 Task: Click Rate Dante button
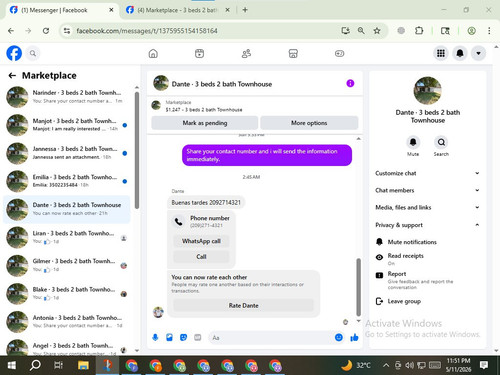[x=243, y=305]
